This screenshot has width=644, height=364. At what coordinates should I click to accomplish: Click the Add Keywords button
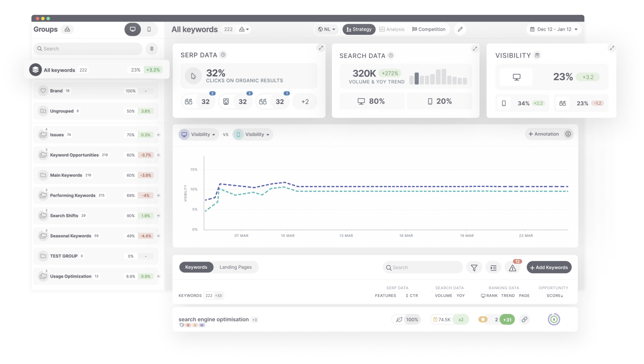(549, 268)
